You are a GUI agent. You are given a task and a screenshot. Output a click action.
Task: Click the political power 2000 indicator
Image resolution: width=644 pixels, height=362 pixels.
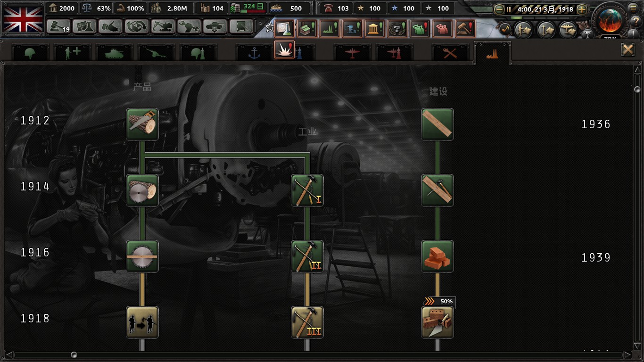click(62, 8)
